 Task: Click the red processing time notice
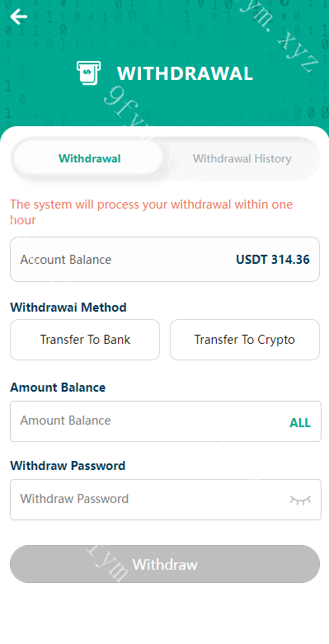[151, 212]
